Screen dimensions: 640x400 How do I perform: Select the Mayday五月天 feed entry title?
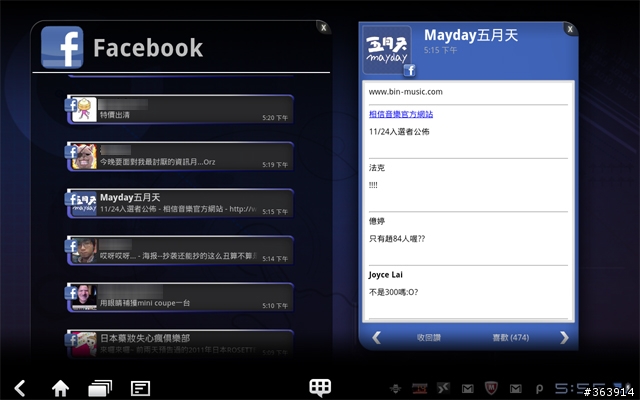coord(130,198)
